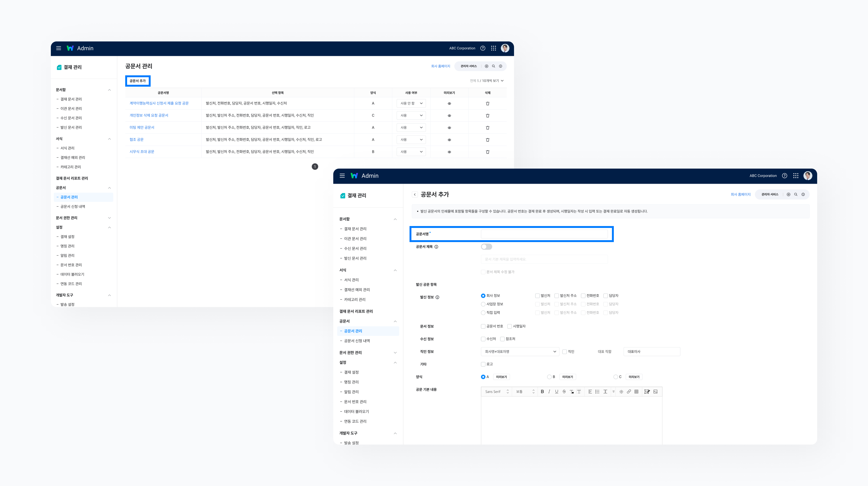This screenshot has height=486, width=868.
Task: Click the insert image icon in editor
Action: point(655,392)
